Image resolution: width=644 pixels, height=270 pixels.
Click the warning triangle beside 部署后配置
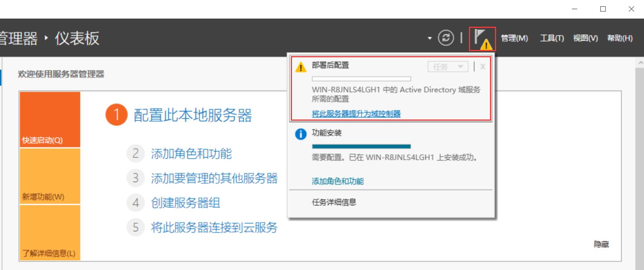(300, 67)
